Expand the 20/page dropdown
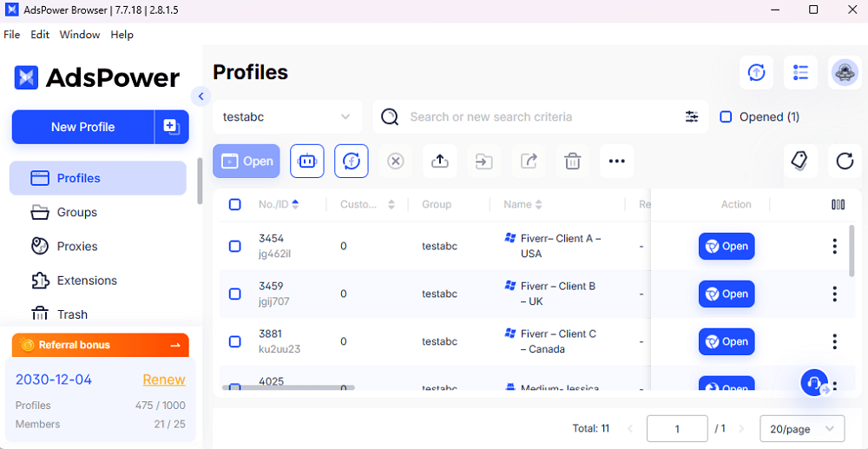This screenshot has height=449, width=868. [x=802, y=428]
